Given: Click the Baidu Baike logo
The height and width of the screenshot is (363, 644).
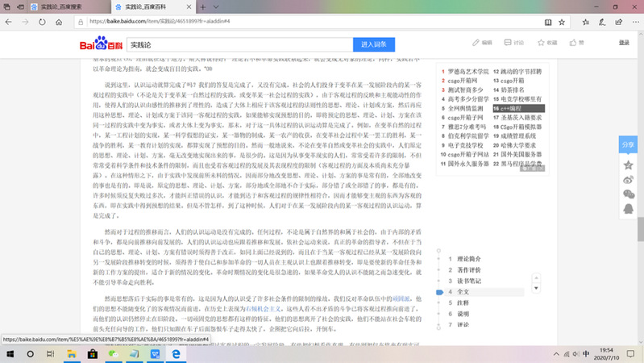Looking at the screenshot, I should pos(100,44).
